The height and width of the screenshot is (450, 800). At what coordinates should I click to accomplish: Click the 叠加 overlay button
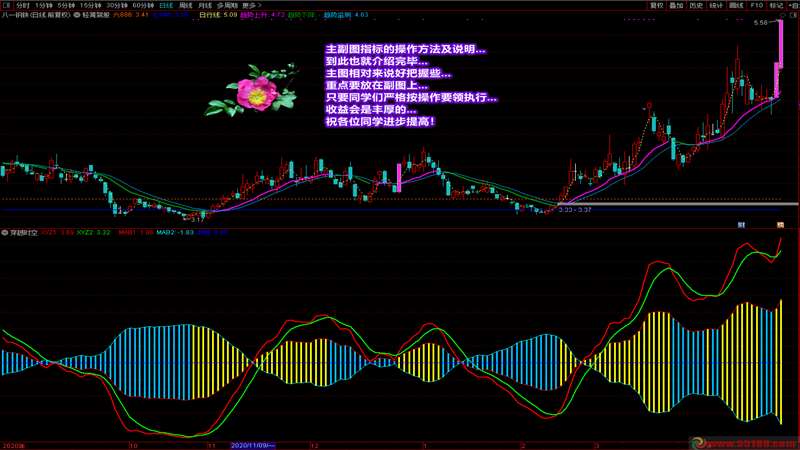click(677, 5)
